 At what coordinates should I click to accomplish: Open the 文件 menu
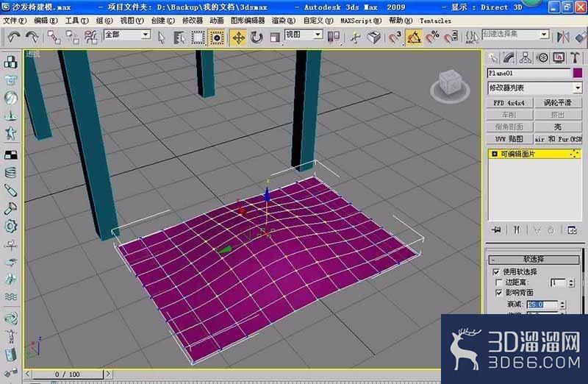(x=15, y=21)
